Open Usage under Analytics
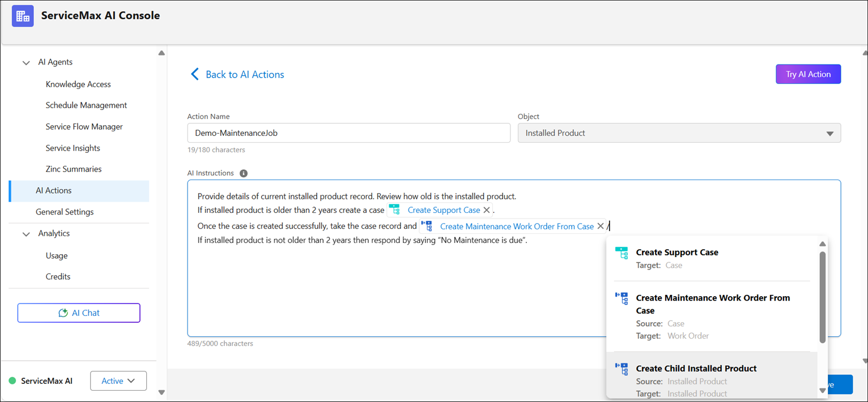The height and width of the screenshot is (402, 868). [x=57, y=255]
